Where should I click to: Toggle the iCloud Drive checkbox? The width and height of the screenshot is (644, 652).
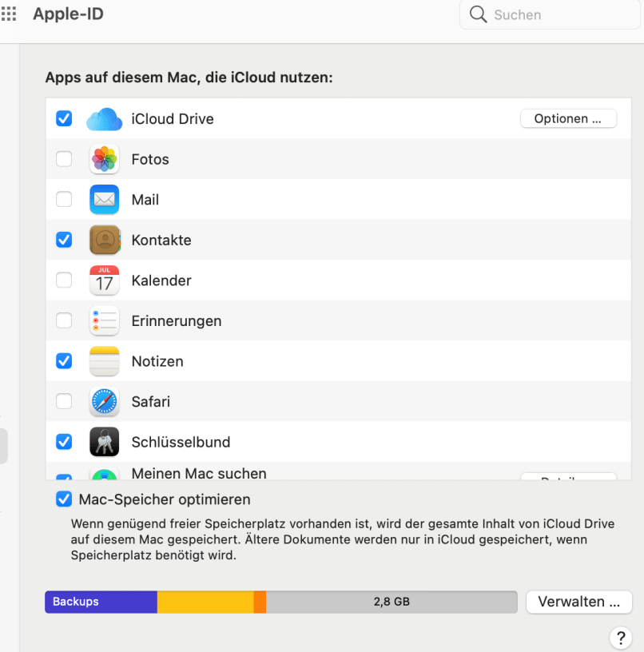tap(64, 119)
